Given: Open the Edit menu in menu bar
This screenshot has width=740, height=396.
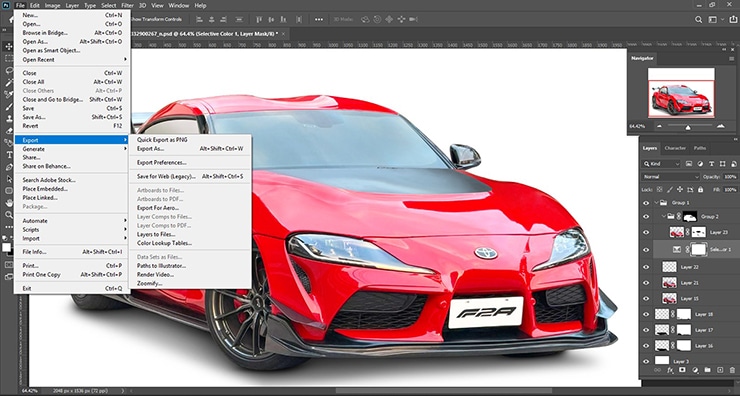Looking at the screenshot, I should coord(35,6).
